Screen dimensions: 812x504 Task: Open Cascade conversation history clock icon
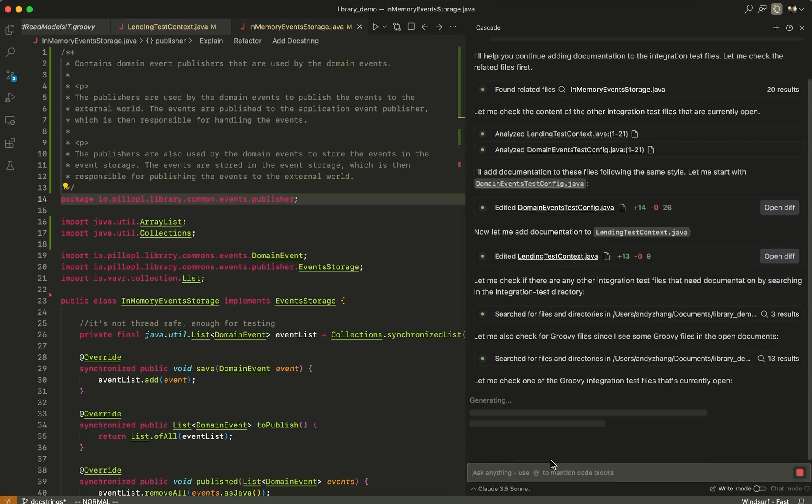coord(789,28)
